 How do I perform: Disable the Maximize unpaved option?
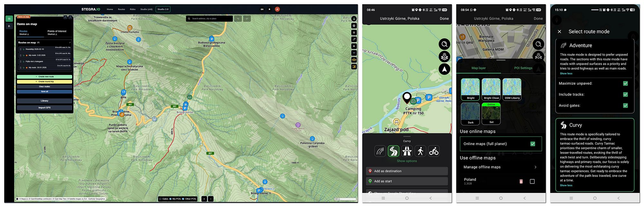(x=625, y=84)
